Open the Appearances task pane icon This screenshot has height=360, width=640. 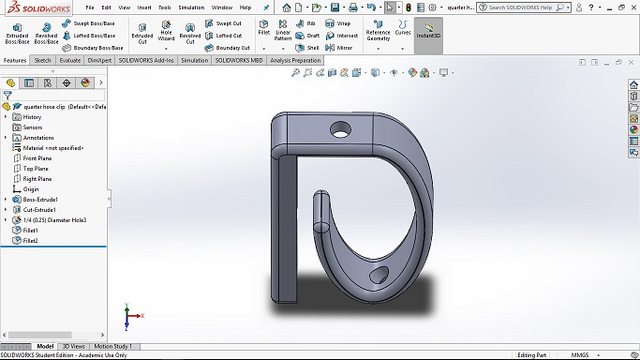coord(633,130)
